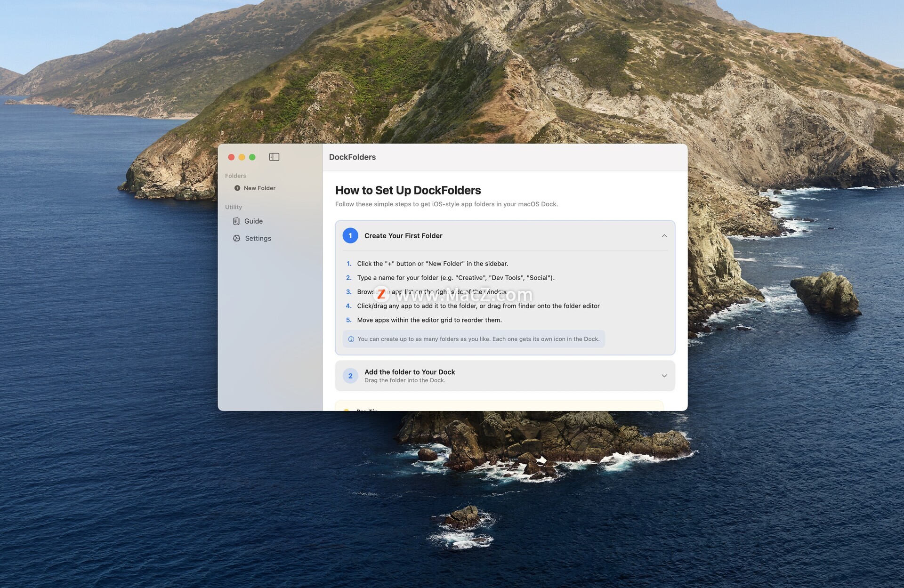Click the instruction 'Click/drag any app to add'
Image resolution: width=904 pixels, height=588 pixels.
coord(478,306)
